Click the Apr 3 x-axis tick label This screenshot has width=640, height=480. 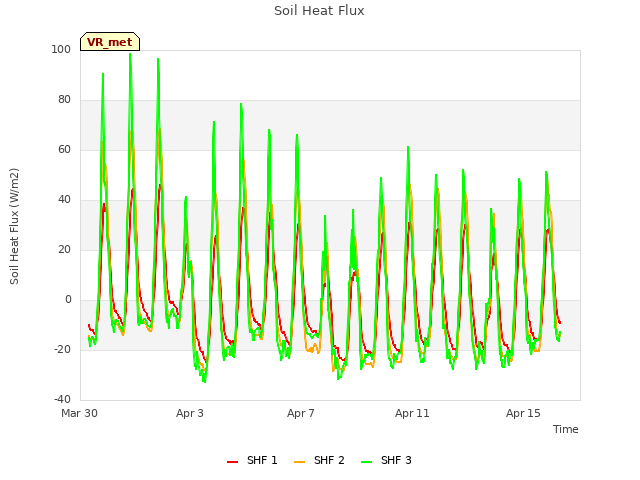[190, 413]
